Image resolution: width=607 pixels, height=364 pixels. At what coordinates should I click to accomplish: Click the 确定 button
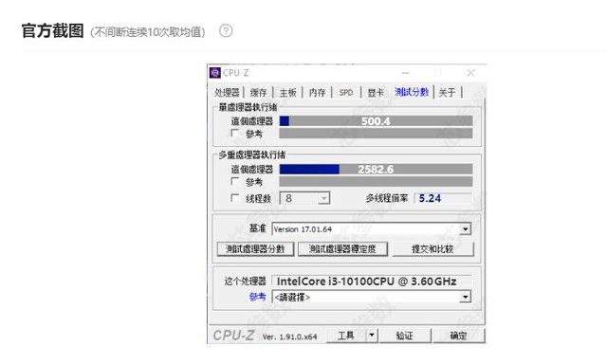[459, 336]
